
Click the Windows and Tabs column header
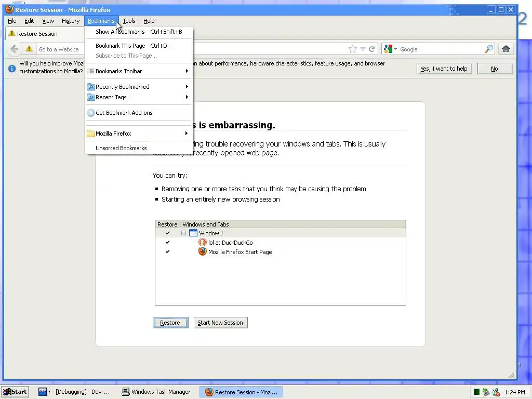(x=293, y=224)
